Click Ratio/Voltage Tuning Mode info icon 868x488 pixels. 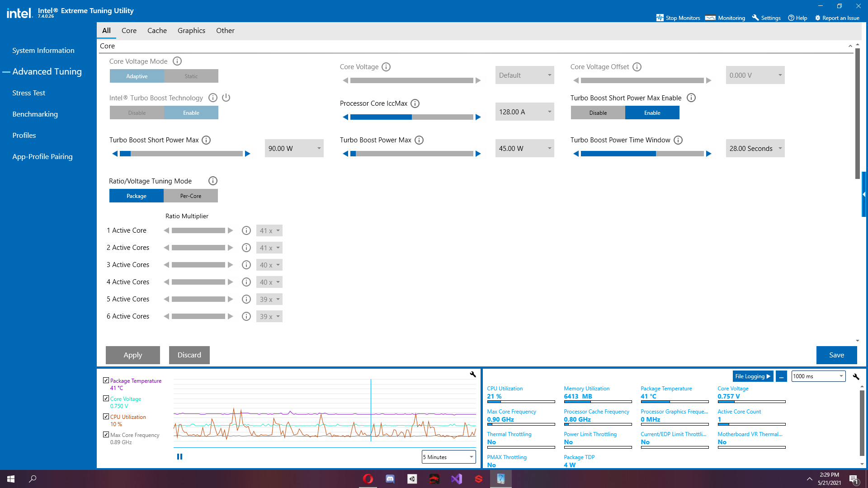click(213, 181)
